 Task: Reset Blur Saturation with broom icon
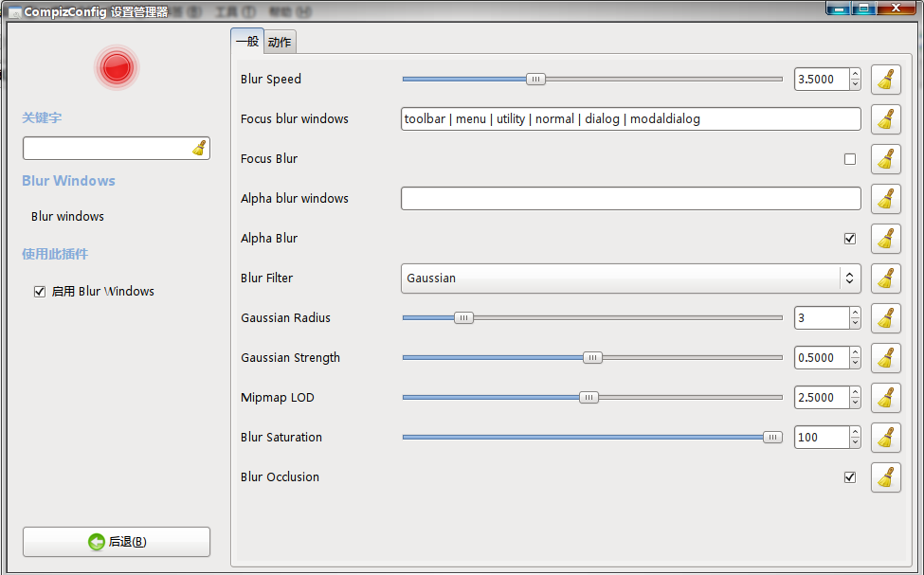point(886,437)
